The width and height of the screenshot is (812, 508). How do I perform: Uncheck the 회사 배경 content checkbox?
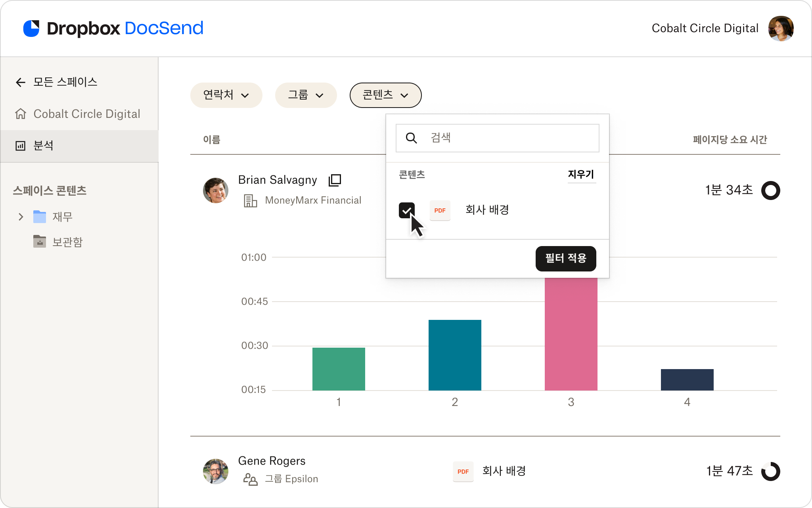point(407,210)
